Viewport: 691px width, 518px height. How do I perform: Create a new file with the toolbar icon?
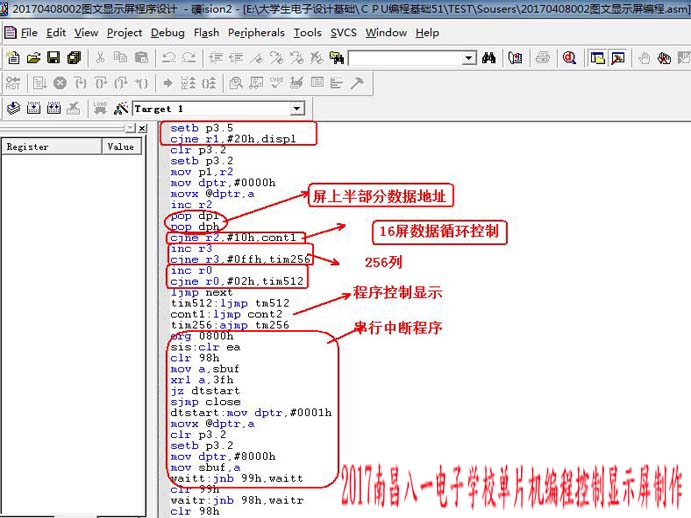(13, 58)
